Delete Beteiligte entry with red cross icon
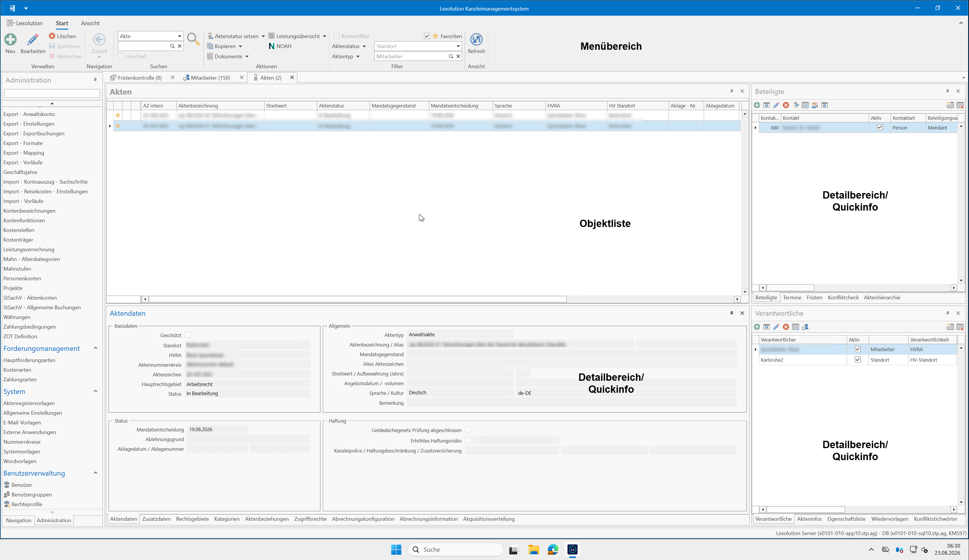969x560 pixels. 786,105
